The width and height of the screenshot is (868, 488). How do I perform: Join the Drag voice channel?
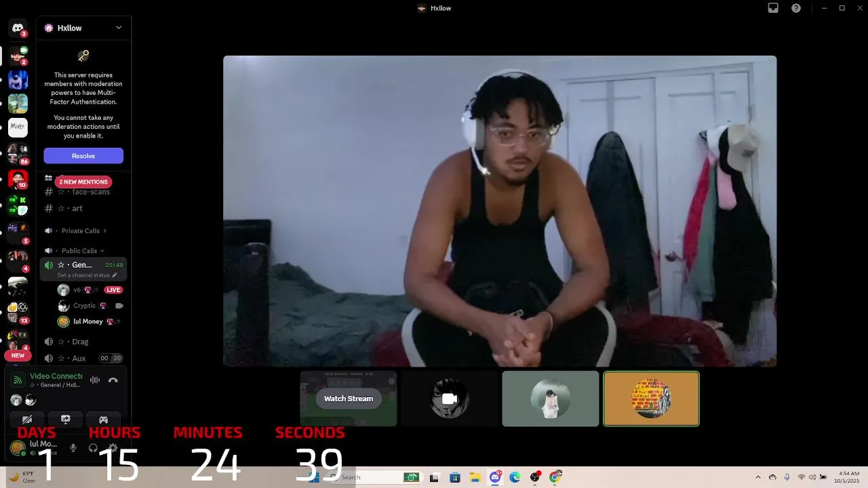[x=83, y=342]
